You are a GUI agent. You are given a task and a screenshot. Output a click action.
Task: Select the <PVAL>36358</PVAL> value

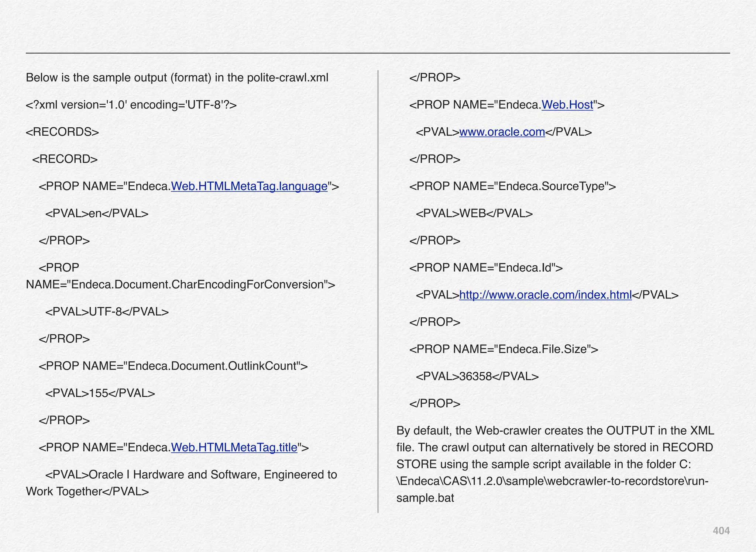477,377
